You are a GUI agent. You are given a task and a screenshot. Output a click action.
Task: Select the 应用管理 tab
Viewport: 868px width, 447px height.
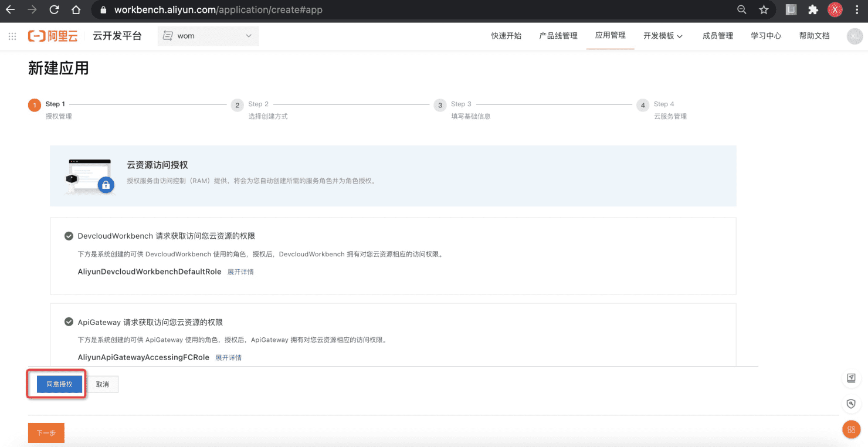[x=610, y=36]
